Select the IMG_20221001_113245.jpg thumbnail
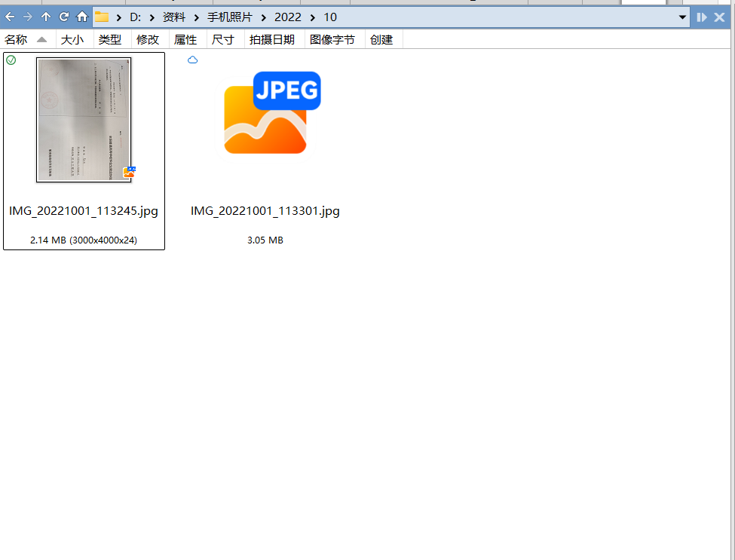Viewport: 735px width, 560px height. [x=84, y=120]
